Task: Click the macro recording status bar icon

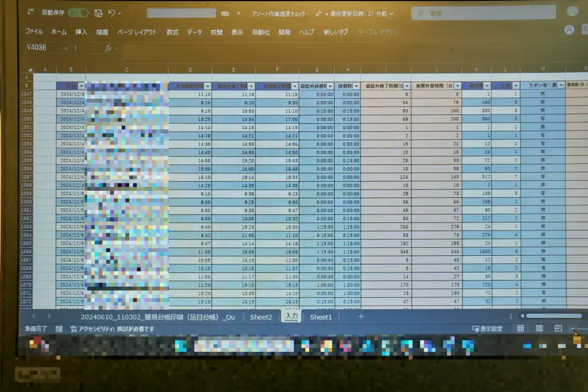Action: click(x=59, y=329)
